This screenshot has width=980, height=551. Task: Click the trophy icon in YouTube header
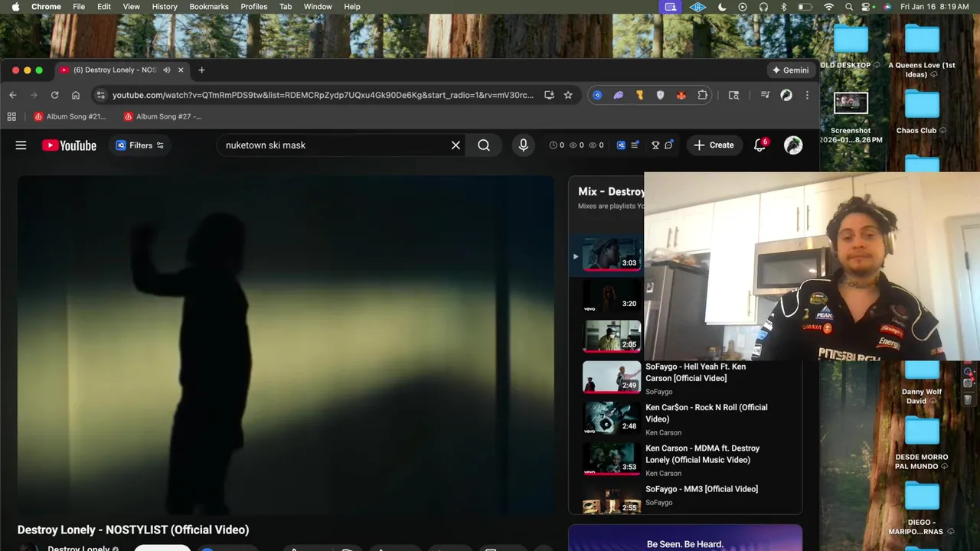click(x=655, y=145)
